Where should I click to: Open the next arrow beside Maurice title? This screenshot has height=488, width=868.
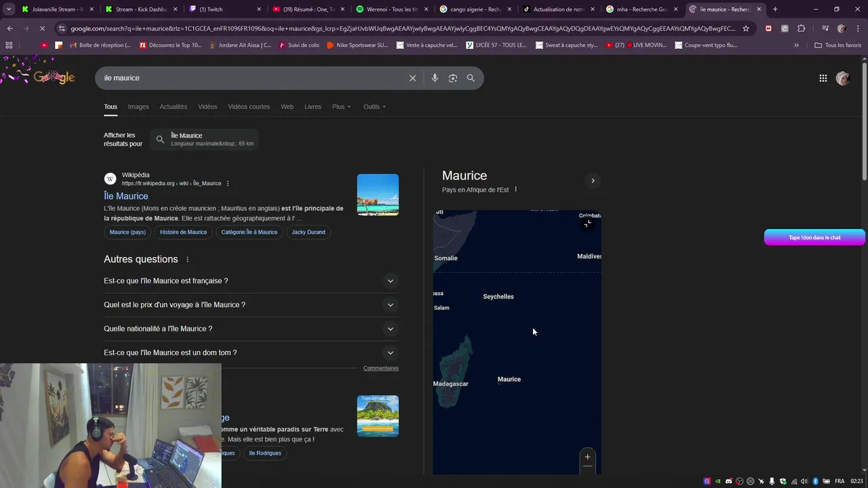593,181
